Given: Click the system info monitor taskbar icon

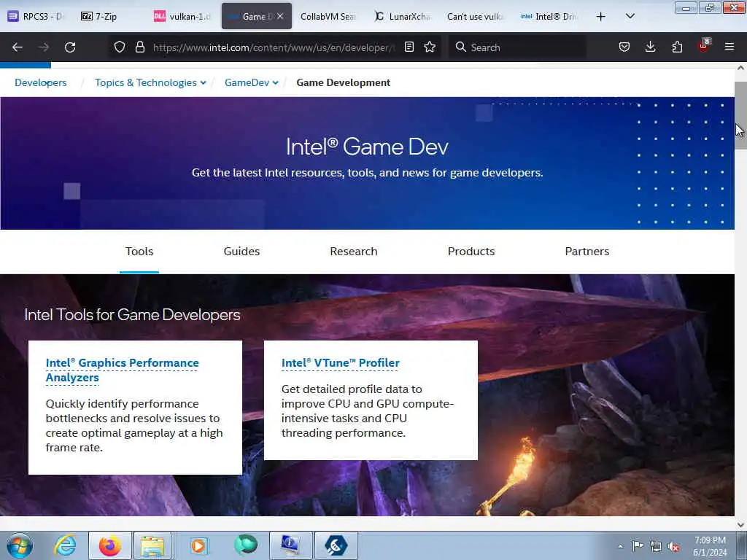Looking at the screenshot, I should tap(290, 545).
